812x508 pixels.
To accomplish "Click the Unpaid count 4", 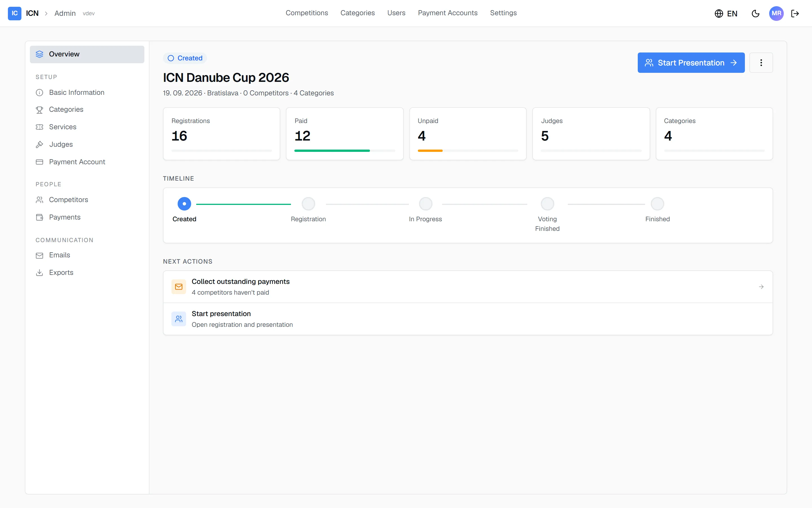I will [x=422, y=136].
